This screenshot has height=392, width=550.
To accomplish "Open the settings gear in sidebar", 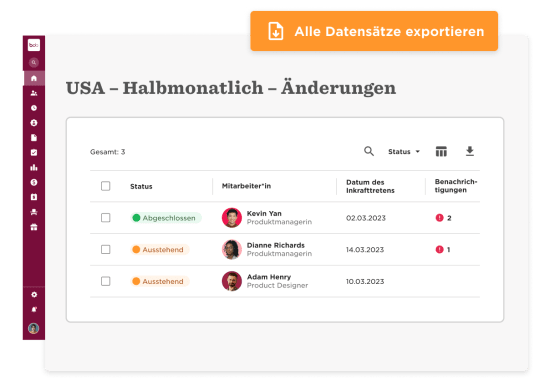I will tap(34, 295).
